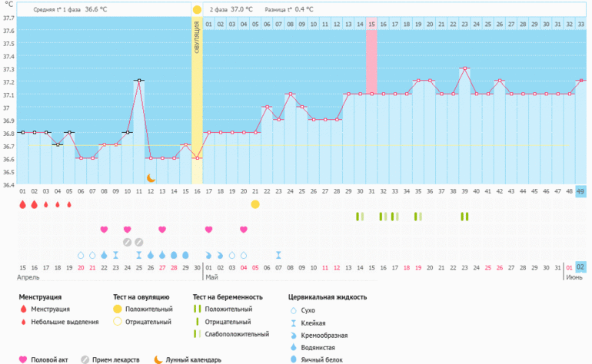Select the menstruation drop on cycle day 01
Screen dimensions: 592x364
[22, 204]
